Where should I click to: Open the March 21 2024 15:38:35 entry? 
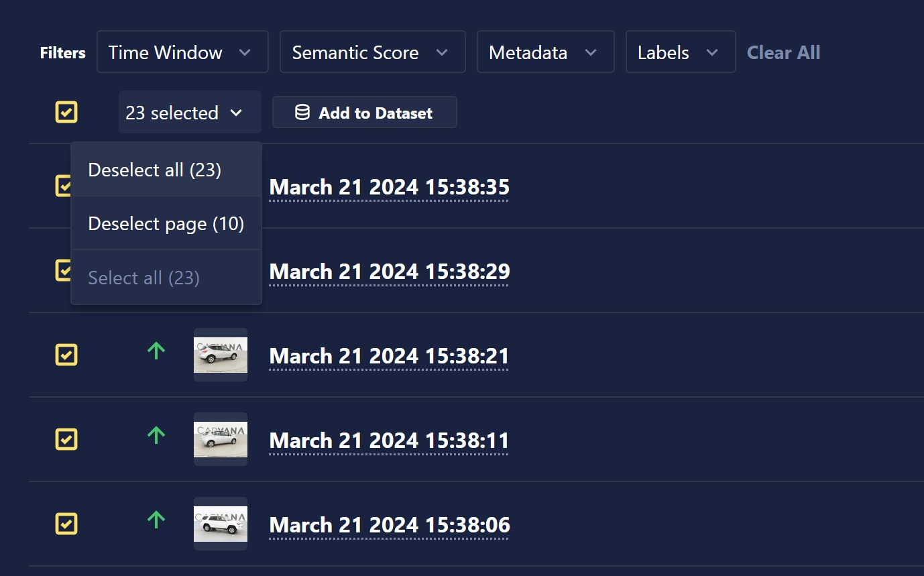tap(390, 187)
